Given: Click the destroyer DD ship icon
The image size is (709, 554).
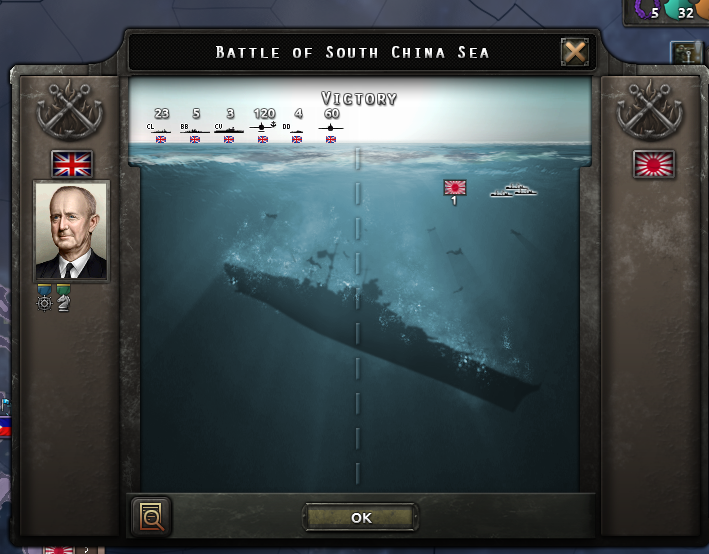Looking at the screenshot, I should coord(293,128).
